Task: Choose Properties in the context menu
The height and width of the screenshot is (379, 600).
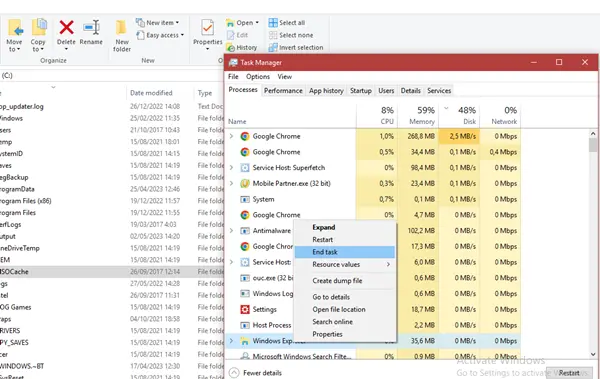Action: coord(345,334)
